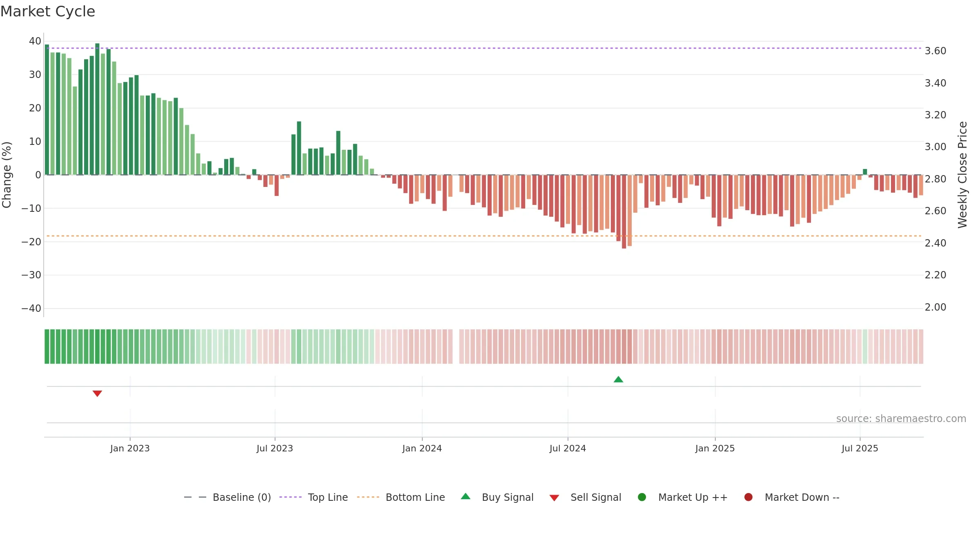Click the −20 label on left axis
Screen dimensions: 980x551
pos(31,242)
